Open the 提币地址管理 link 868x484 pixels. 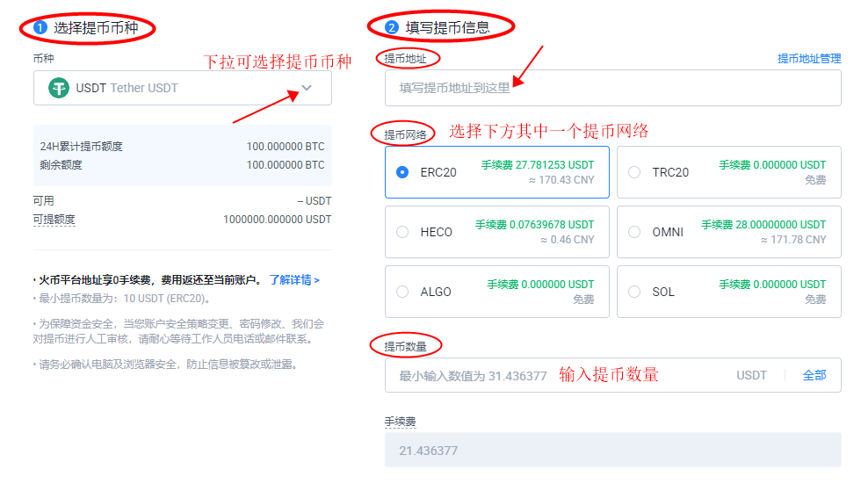(x=809, y=59)
